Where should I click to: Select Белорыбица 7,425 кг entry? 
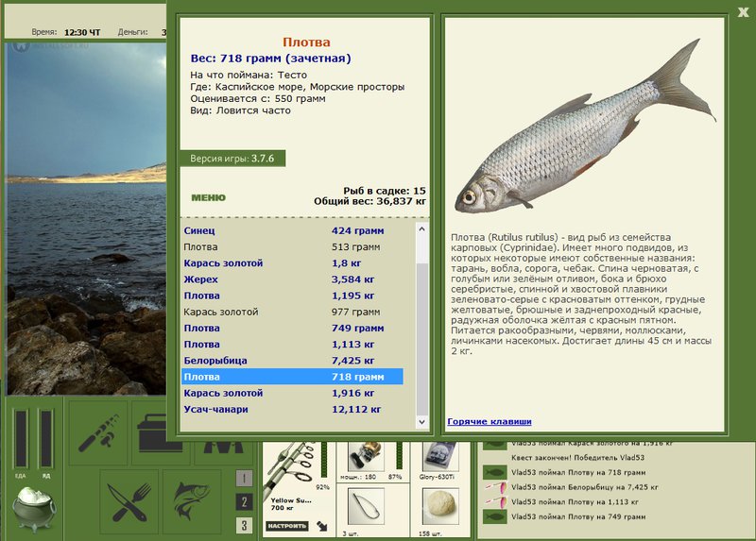[292, 361]
